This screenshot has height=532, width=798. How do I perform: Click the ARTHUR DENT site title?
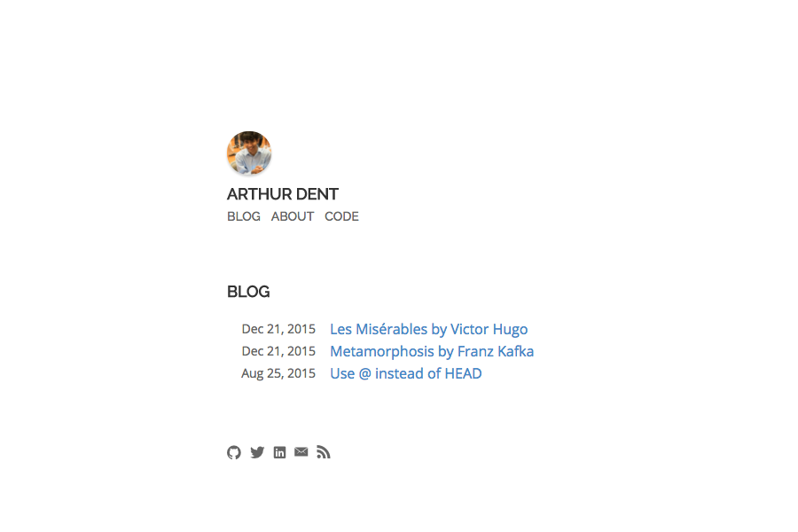tap(283, 194)
